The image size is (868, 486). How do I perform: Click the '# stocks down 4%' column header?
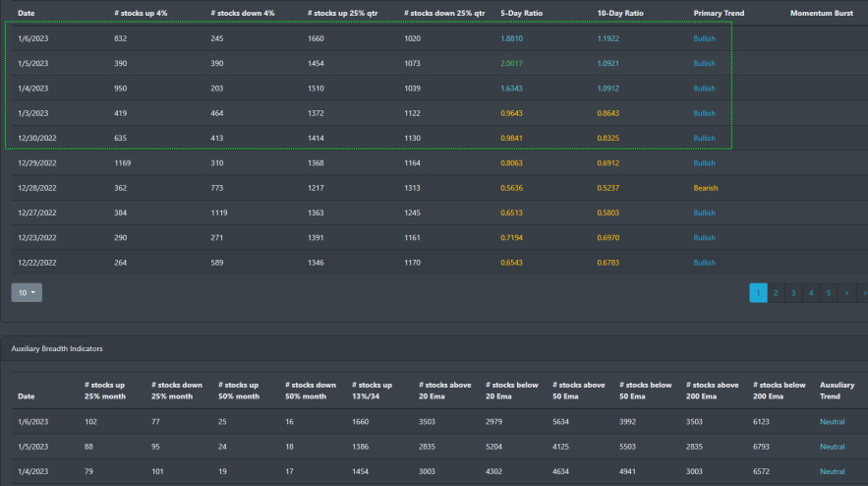[243, 13]
